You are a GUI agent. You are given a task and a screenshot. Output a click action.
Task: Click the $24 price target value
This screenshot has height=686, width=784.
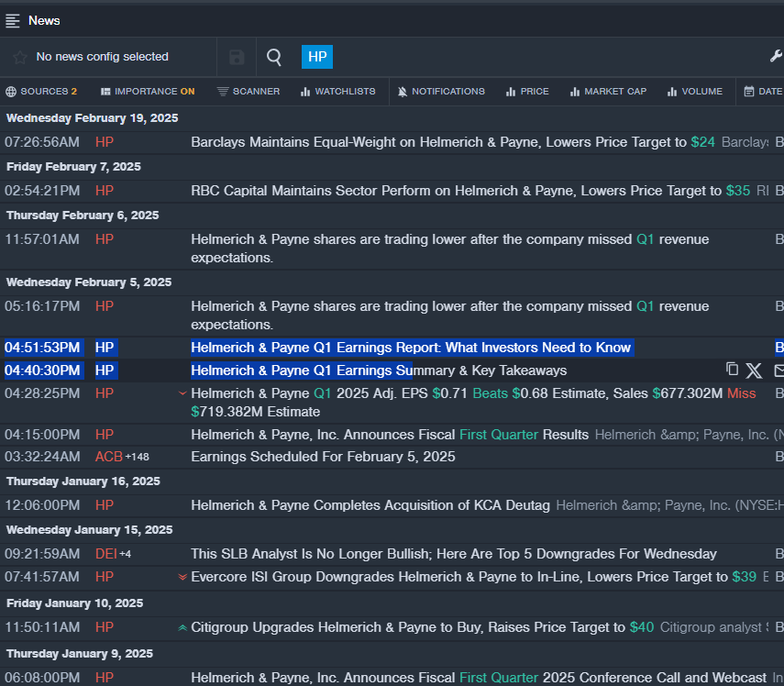tap(703, 142)
